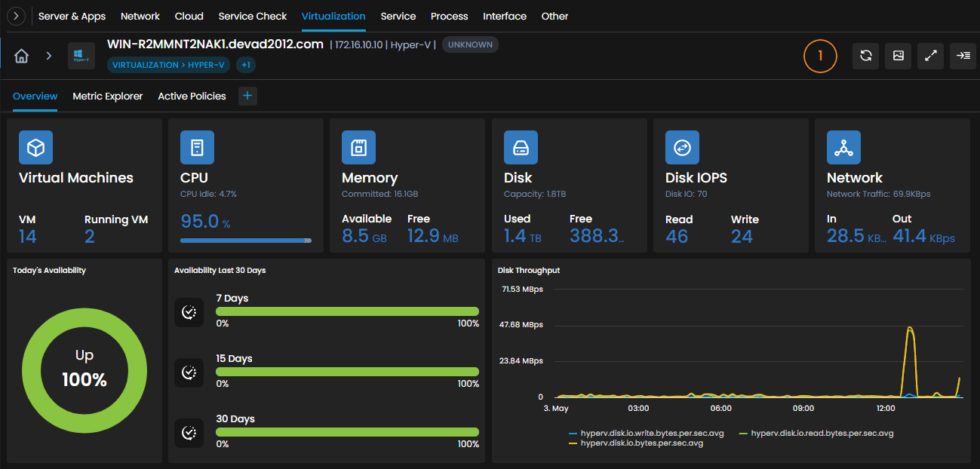Toggle hyperv.disk.io.read.bytes.per.sec.avg legend series
The image size is (980, 469).
[816, 434]
